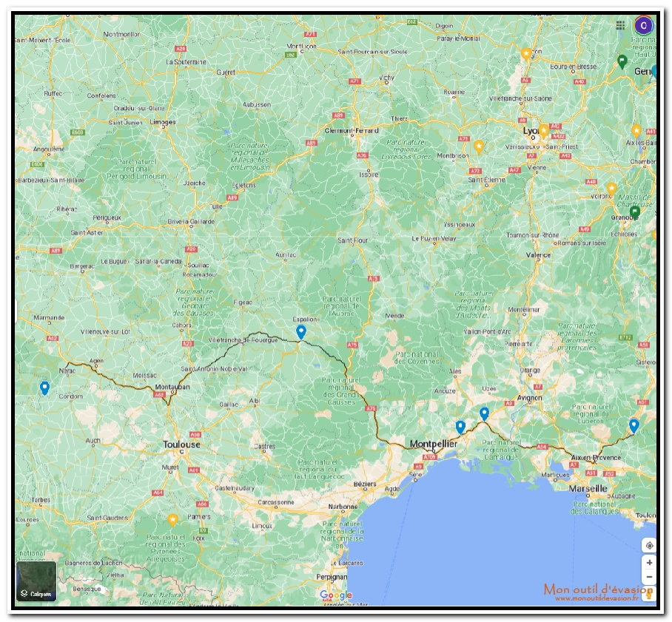
Task: Open the Google apps grid menu
Action: (620, 25)
